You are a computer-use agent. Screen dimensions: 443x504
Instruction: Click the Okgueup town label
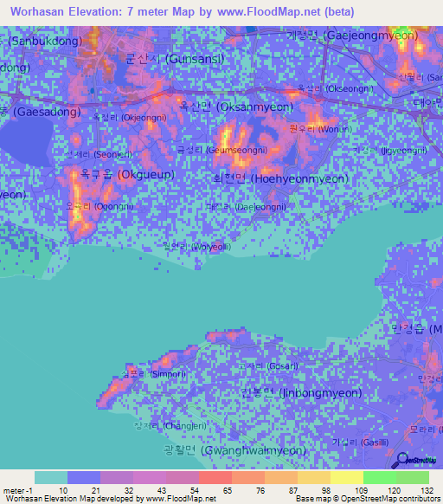pyautogui.click(x=127, y=174)
